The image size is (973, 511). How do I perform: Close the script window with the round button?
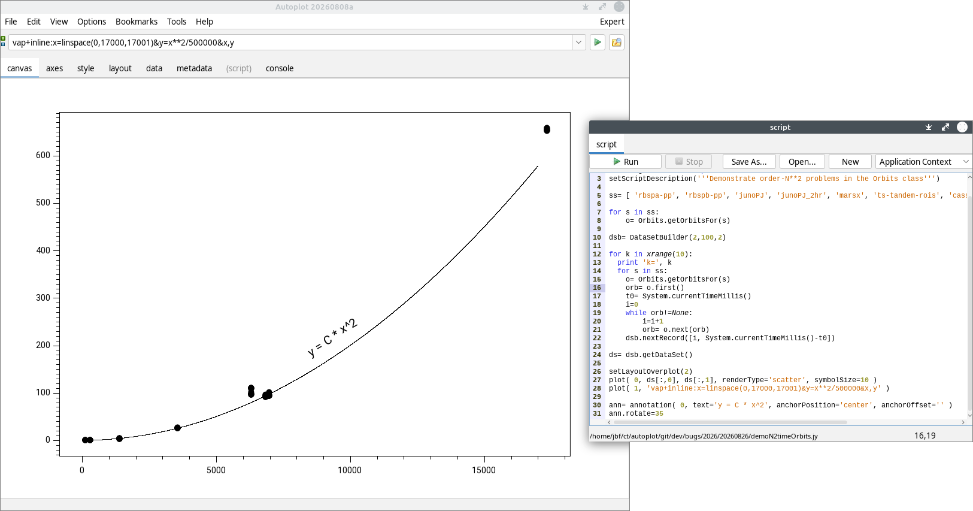click(x=962, y=127)
